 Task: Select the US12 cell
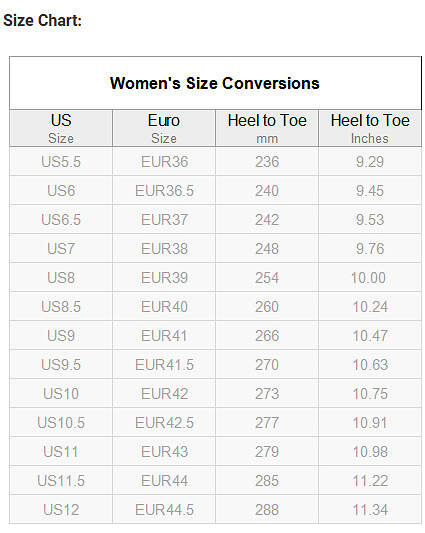61,510
